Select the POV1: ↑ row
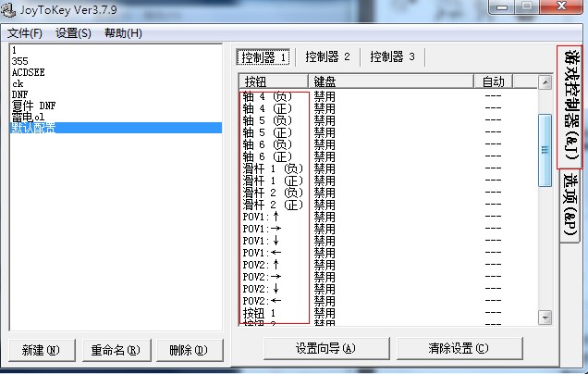Viewport: 588px width, 374px height. (x=388, y=217)
